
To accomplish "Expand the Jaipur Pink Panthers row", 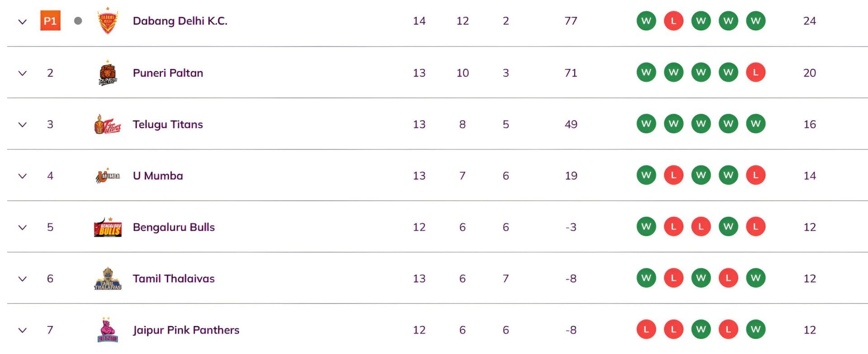I will [22, 331].
